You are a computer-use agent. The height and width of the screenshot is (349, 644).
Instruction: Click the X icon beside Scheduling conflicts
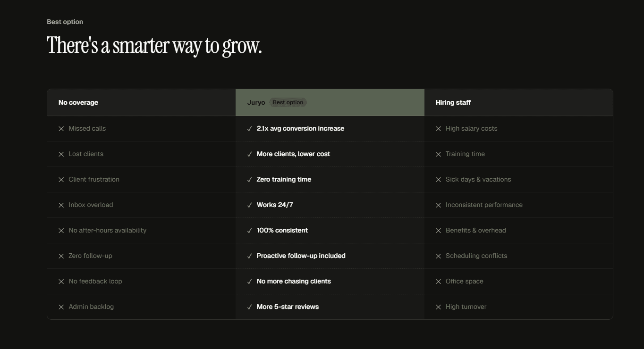438,256
